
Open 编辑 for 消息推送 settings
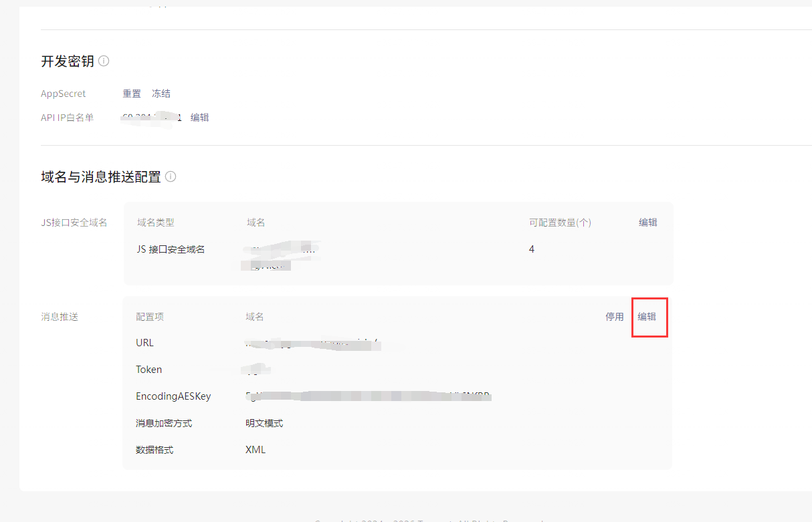[647, 317]
